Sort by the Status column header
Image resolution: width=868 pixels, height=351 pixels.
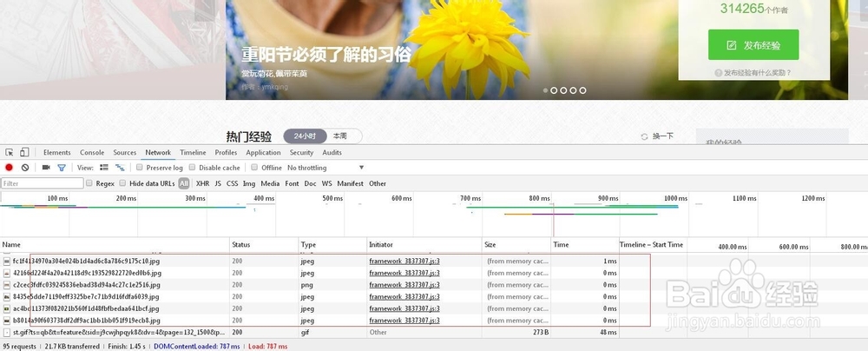tap(264, 244)
